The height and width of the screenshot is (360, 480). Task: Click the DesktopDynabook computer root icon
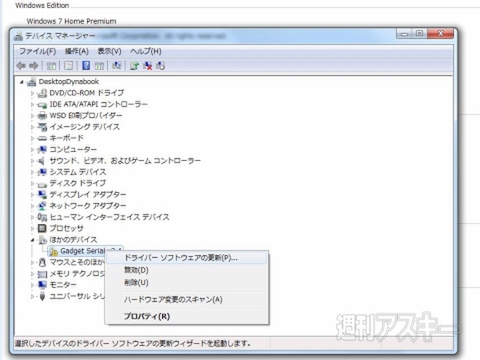click(x=31, y=82)
